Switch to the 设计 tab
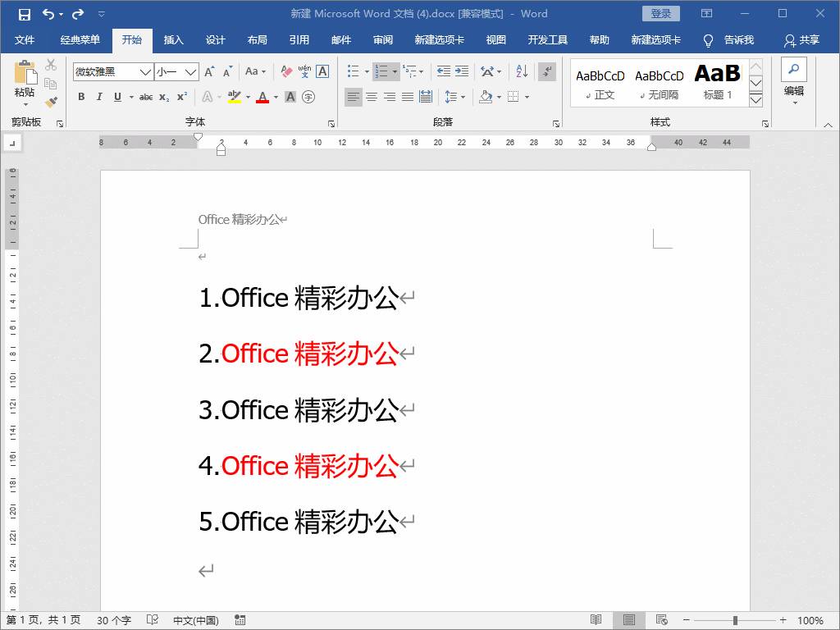 point(216,40)
